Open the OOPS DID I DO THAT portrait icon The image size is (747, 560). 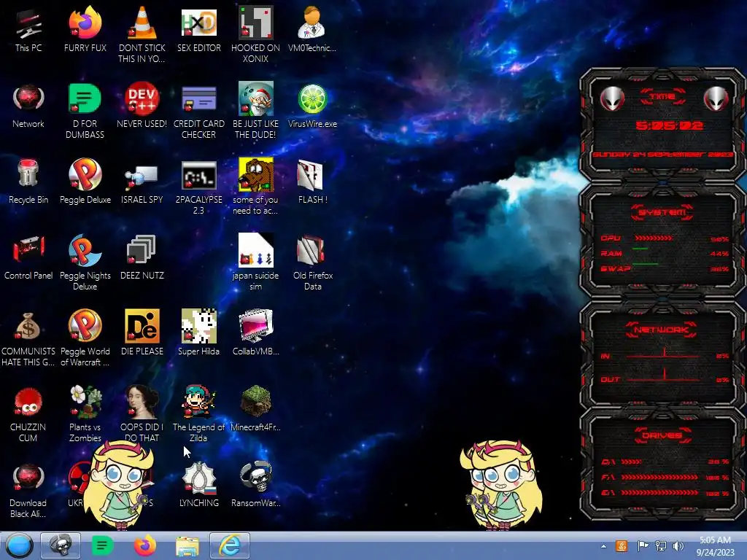(142, 414)
